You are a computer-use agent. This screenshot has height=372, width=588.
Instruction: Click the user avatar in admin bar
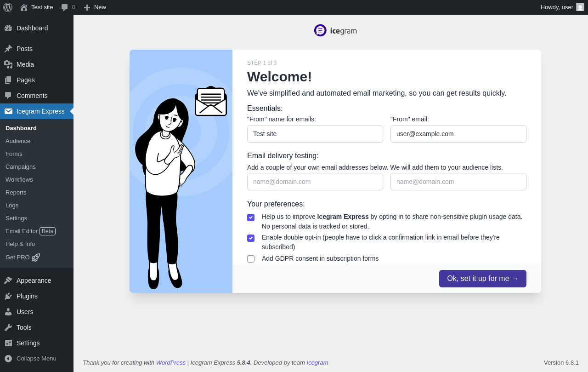(x=580, y=7)
